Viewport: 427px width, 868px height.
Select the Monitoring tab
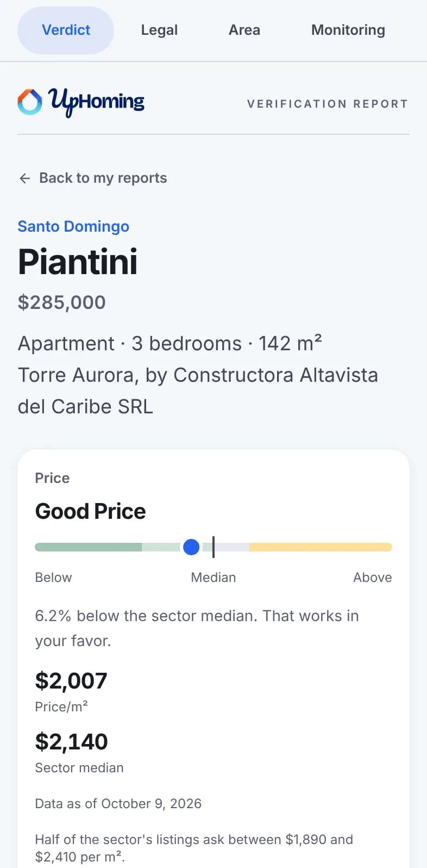point(348,30)
